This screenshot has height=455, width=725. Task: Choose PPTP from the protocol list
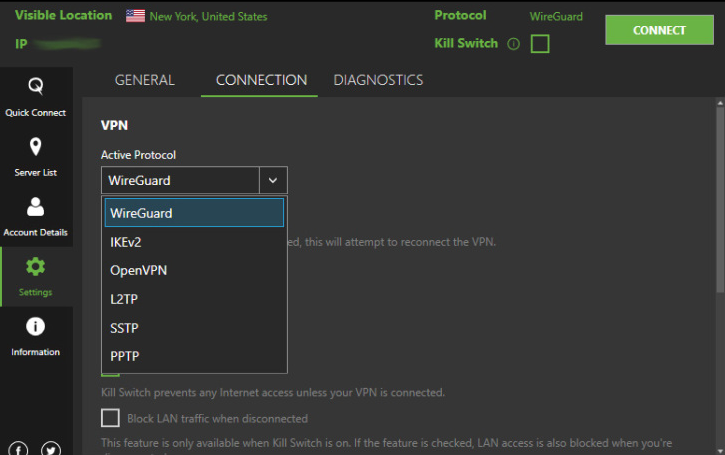(194, 356)
